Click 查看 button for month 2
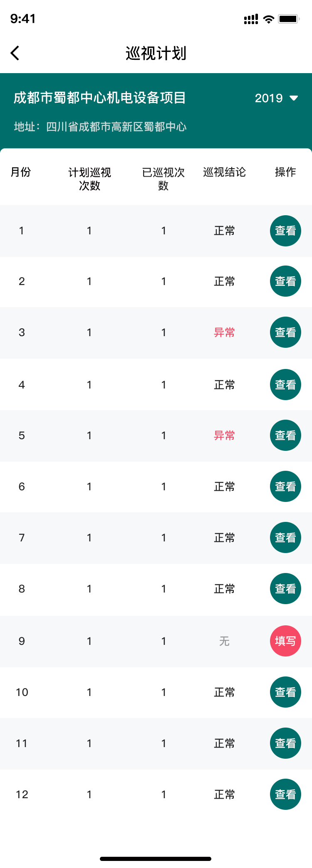The height and width of the screenshot is (868, 312). 285,281
